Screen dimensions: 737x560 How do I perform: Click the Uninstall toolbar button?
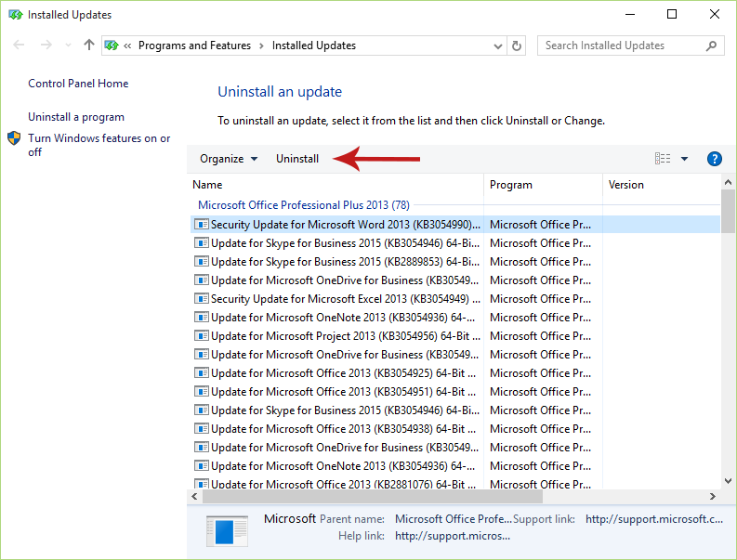tap(297, 159)
